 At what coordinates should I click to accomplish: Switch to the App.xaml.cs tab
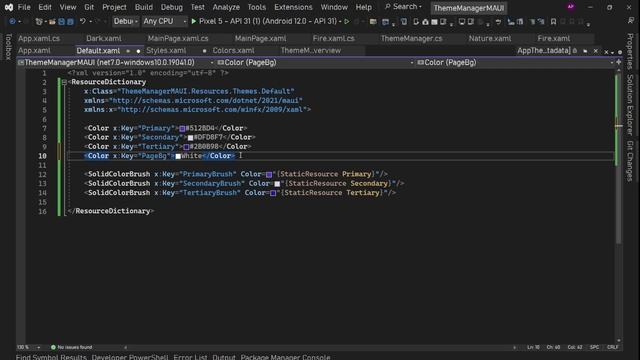[39, 38]
